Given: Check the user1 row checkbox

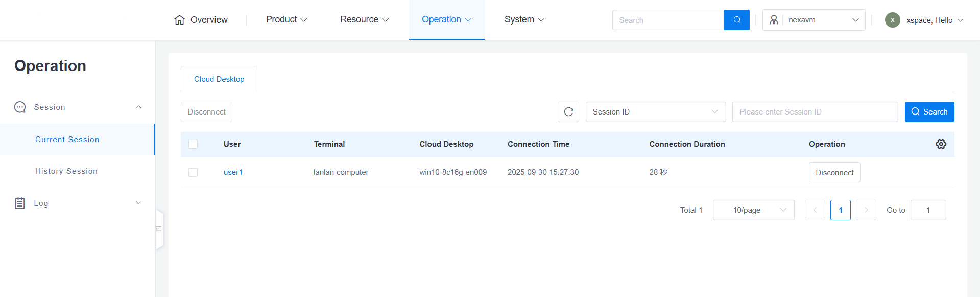Looking at the screenshot, I should click(x=193, y=173).
